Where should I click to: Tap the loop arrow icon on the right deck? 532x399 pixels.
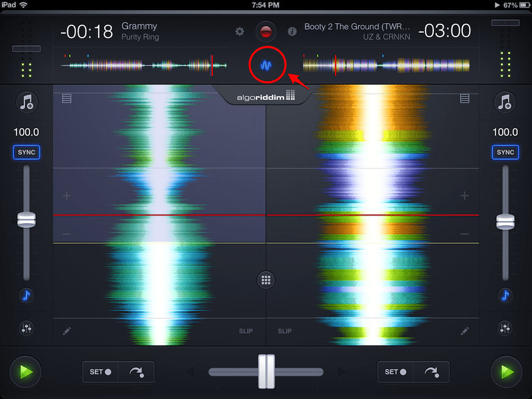pos(432,372)
